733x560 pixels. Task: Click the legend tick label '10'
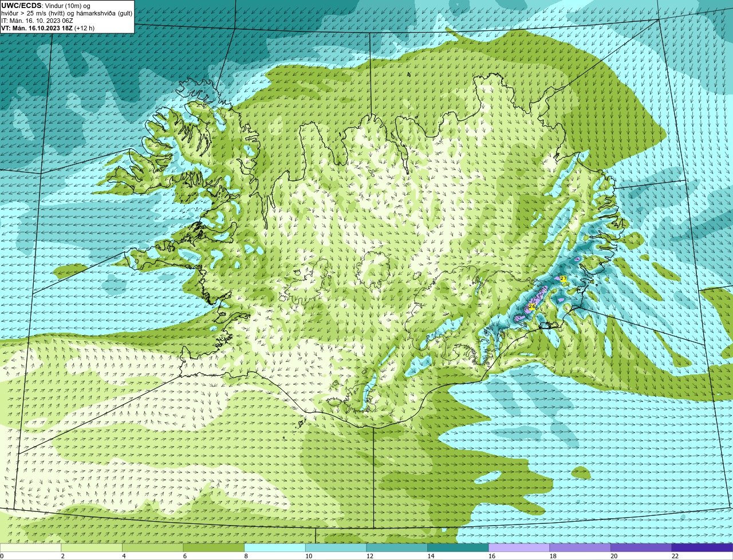coord(309,556)
